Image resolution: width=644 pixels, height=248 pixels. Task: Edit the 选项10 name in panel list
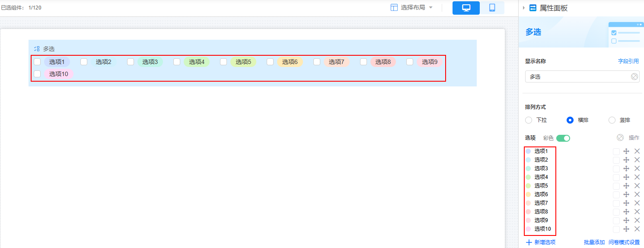coord(542,229)
